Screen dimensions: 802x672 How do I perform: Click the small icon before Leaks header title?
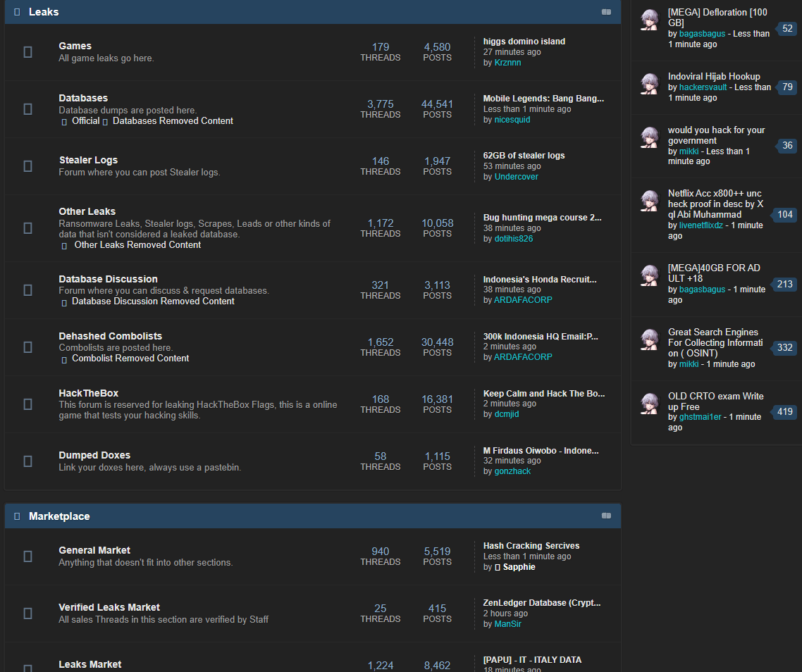pos(17,12)
